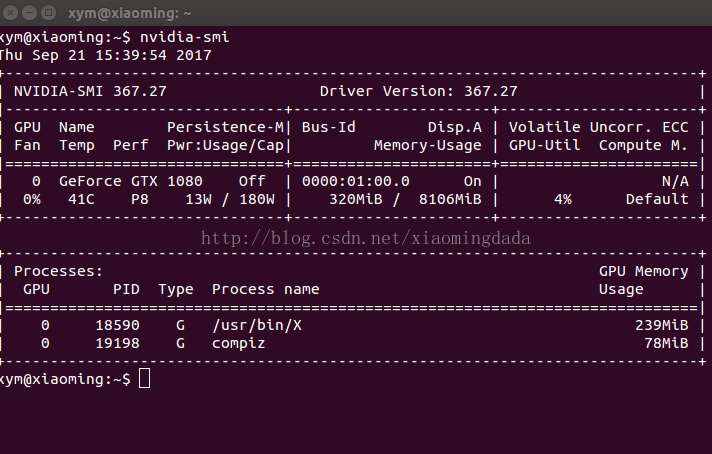This screenshot has width=712, height=454.
Task: Click the Pwr:Usage/Cap header
Action: pyautogui.click(x=225, y=146)
